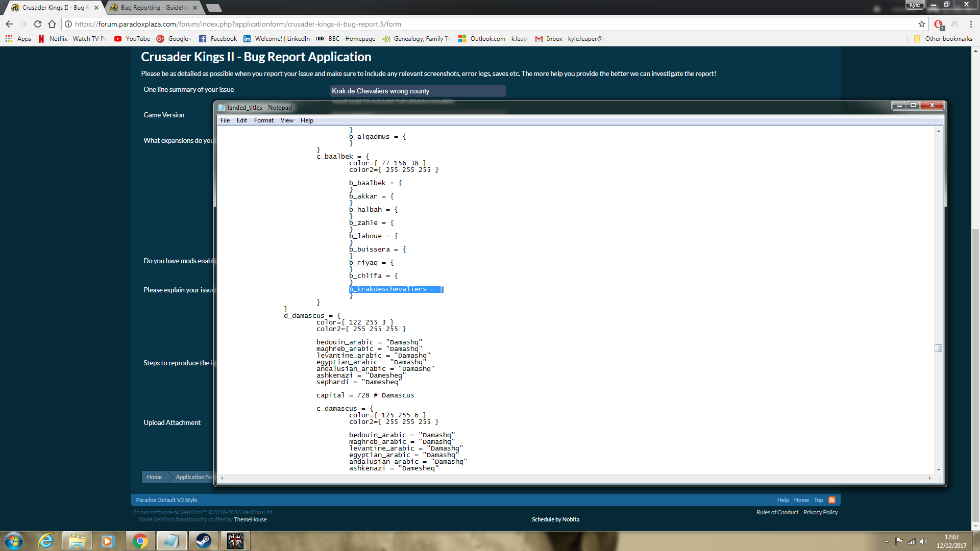980x551 pixels.
Task: Open the Privacy Policy link
Action: click(820, 512)
